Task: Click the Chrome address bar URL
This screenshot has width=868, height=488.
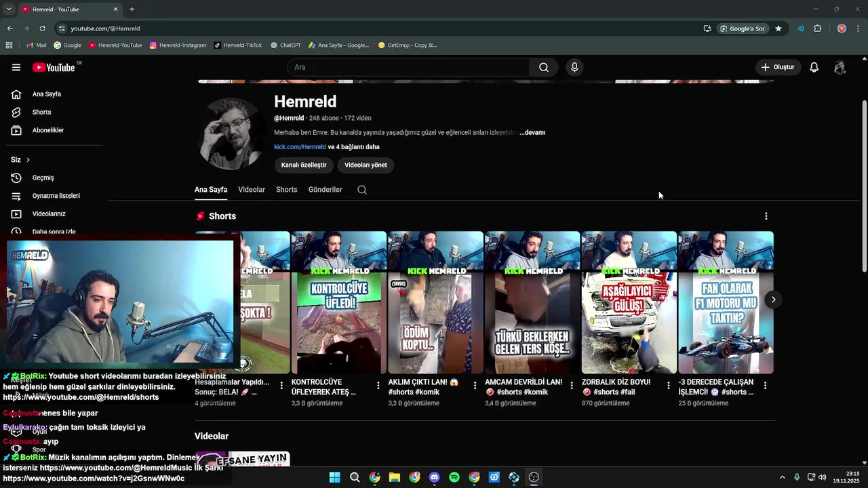Action: pyautogui.click(x=105, y=28)
